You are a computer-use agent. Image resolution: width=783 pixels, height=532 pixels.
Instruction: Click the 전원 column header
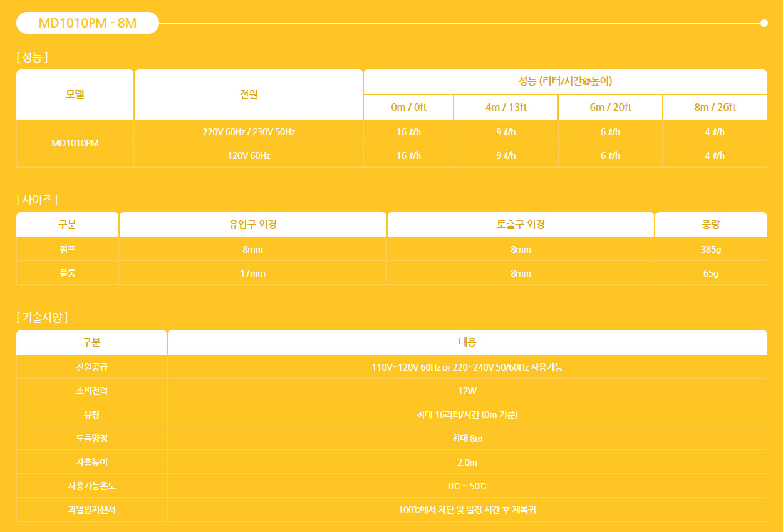point(249,95)
